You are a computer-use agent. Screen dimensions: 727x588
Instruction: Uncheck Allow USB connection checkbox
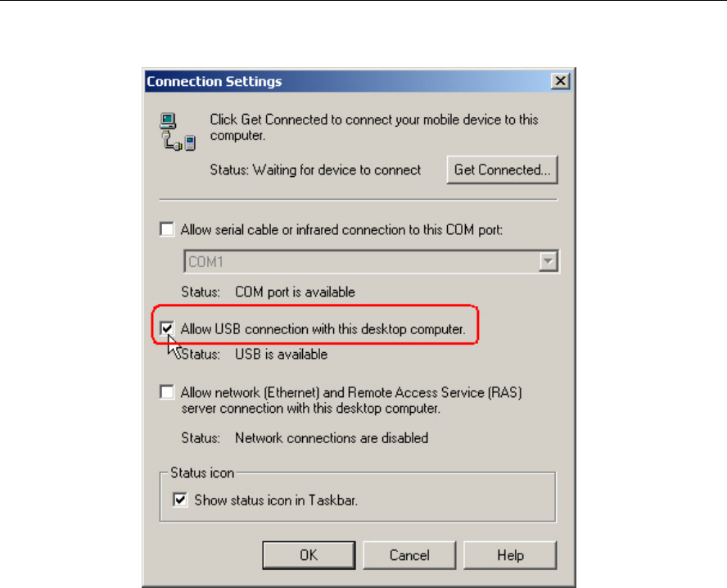pyautogui.click(x=167, y=328)
